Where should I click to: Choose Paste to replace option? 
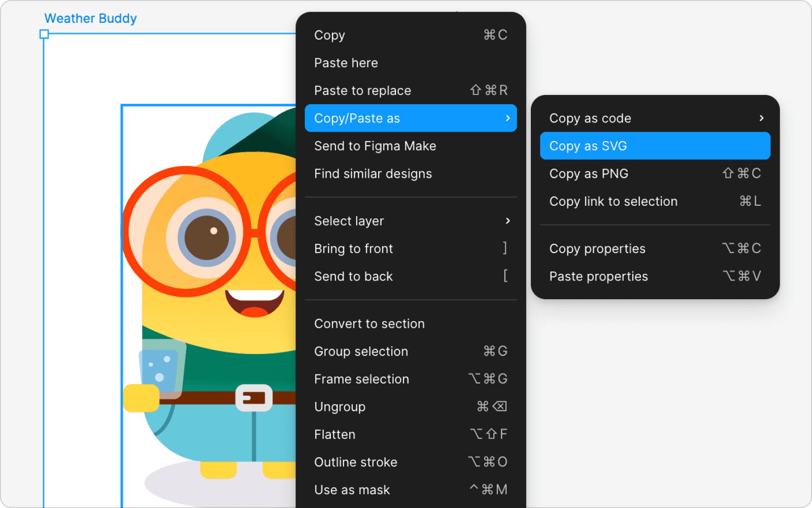pyautogui.click(x=411, y=90)
